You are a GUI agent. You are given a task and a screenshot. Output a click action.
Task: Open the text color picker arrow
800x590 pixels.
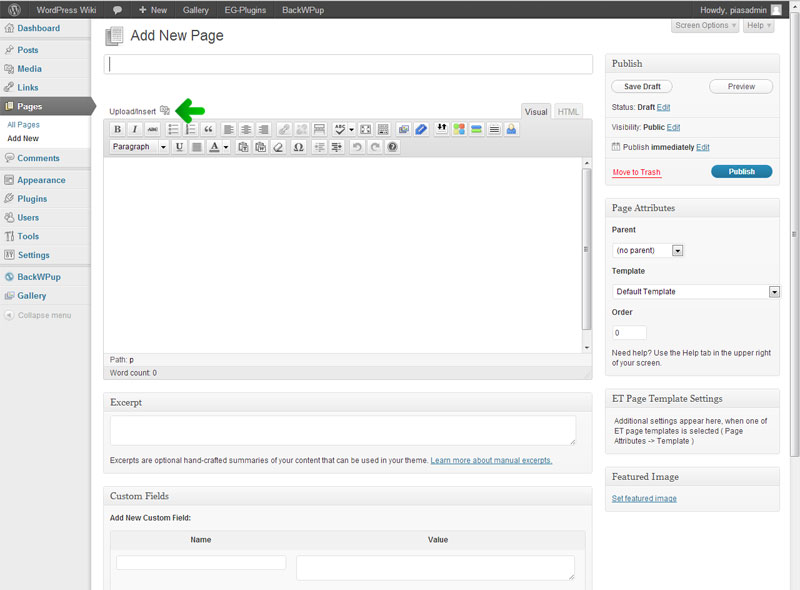tap(226, 147)
